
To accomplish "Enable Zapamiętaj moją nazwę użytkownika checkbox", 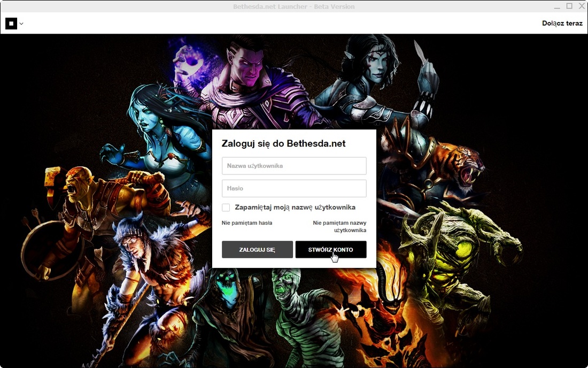I will tap(226, 208).
